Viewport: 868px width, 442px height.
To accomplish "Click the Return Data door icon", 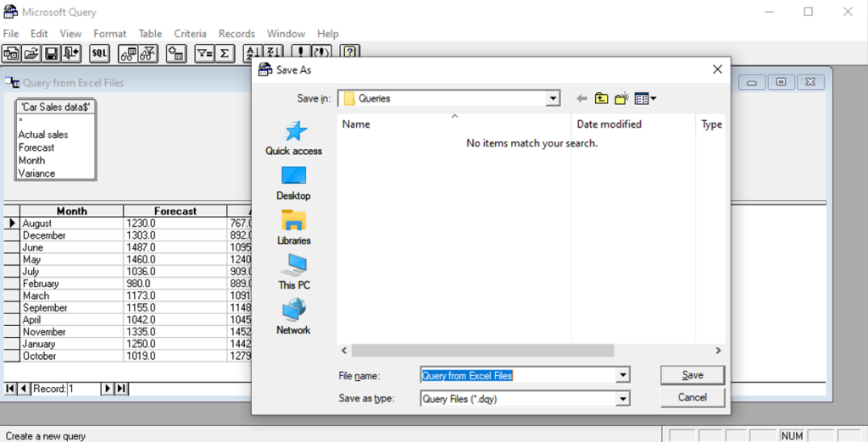I will coord(71,53).
